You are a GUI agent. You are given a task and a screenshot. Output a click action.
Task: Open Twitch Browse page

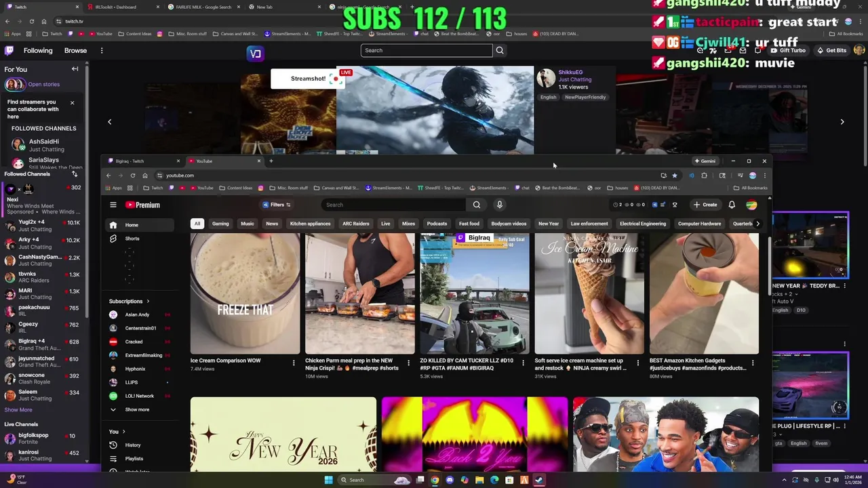coord(75,50)
